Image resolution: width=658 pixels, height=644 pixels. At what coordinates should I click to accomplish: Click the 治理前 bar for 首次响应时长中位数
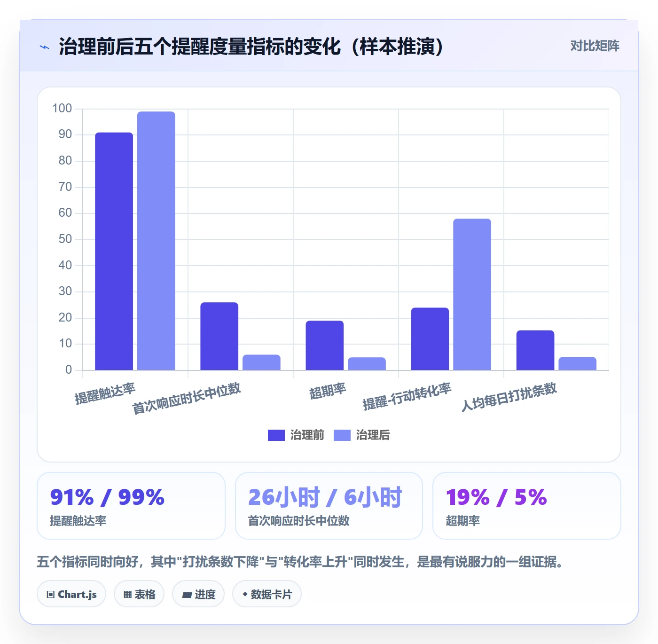(219, 336)
